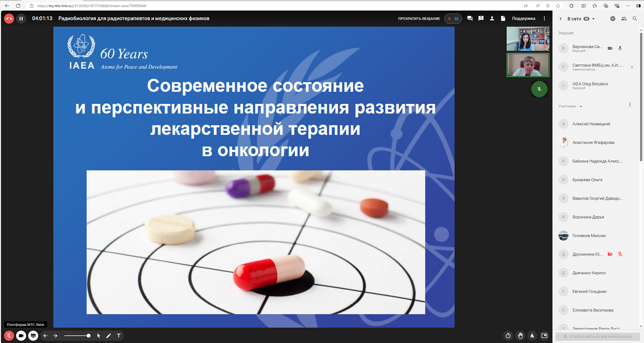644x343 pixels.
Task: Raise hand using the hand icon
Action: (520, 336)
